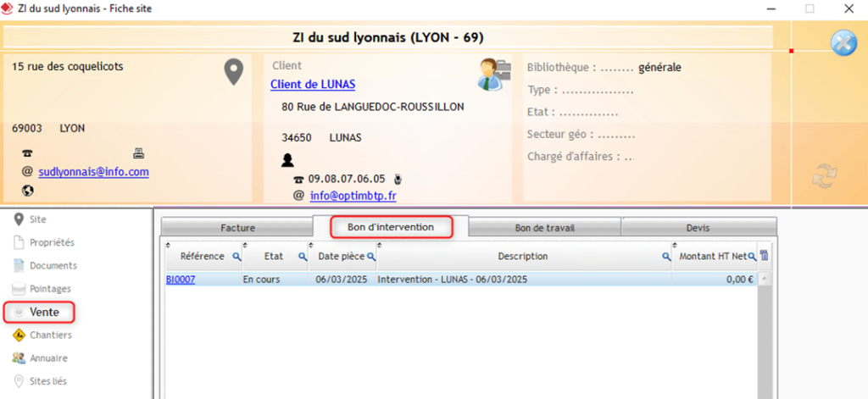Click the globe website icon under site email
Image resolution: width=868 pixels, height=399 pixels.
[x=27, y=190]
